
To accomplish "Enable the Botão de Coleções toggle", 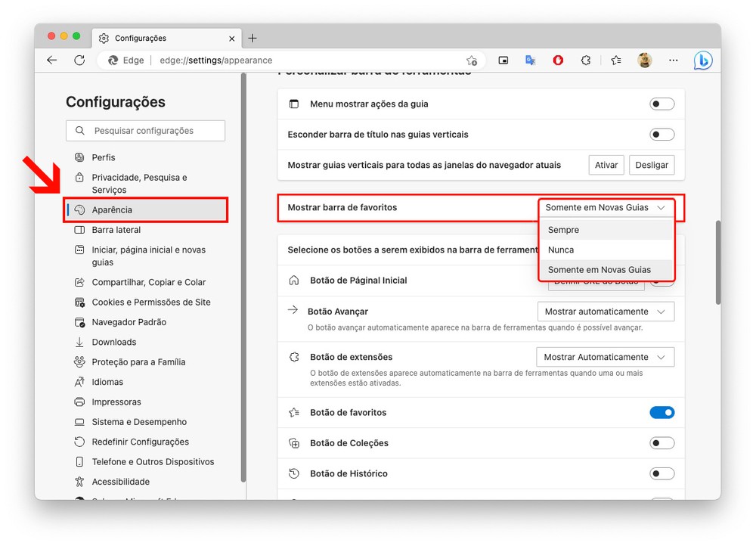I will click(x=661, y=443).
